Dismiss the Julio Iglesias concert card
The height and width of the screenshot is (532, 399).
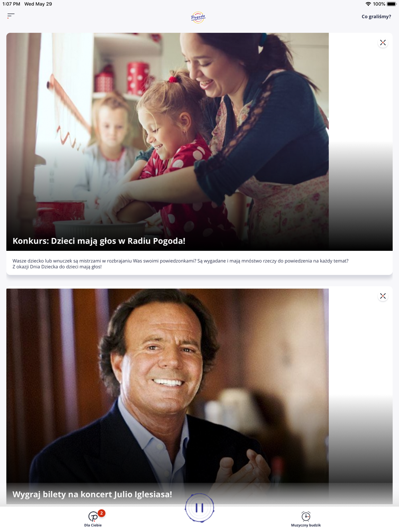click(383, 296)
